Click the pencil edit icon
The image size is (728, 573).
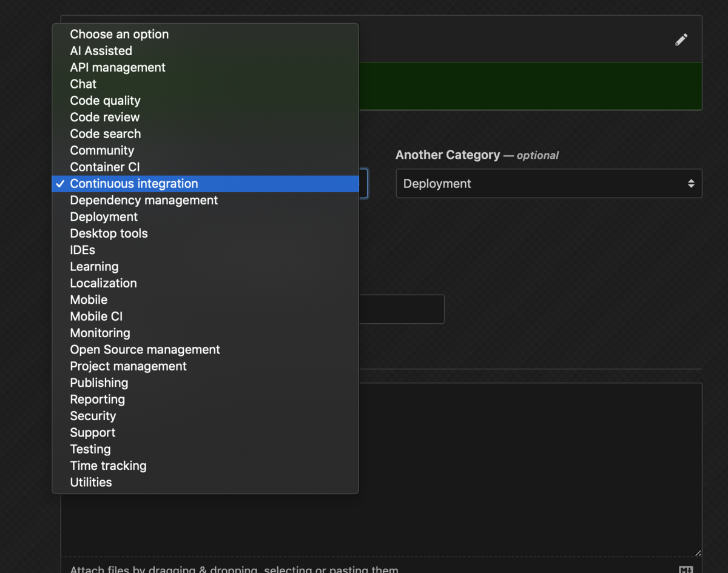pyautogui.click(x=681, y=39)
